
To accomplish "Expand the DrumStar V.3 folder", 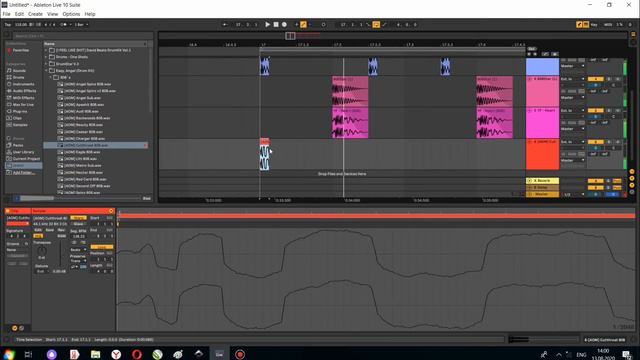I will click(46, 64).
